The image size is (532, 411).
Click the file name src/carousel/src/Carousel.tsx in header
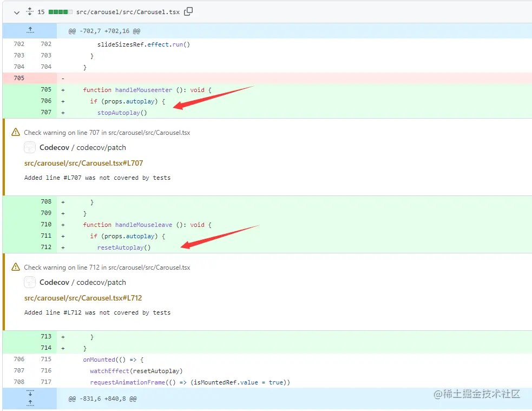[128, 12]
